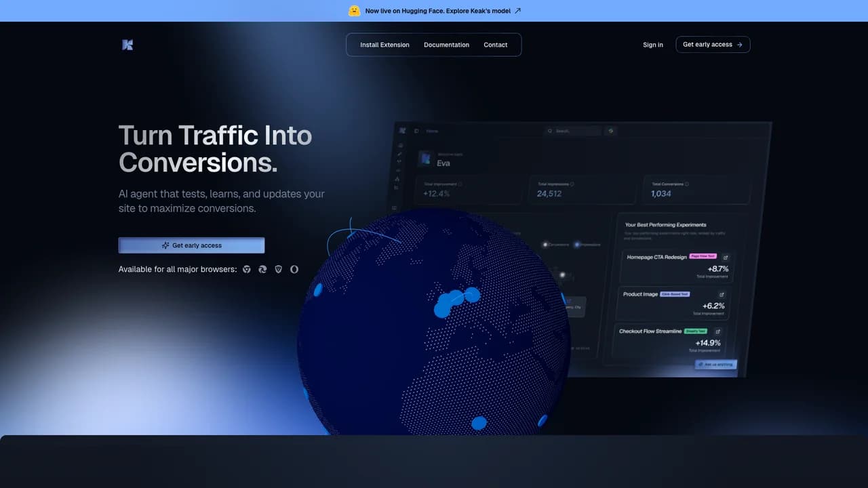Click Your Best Performing Experiments heading

[x=665, y=224]
